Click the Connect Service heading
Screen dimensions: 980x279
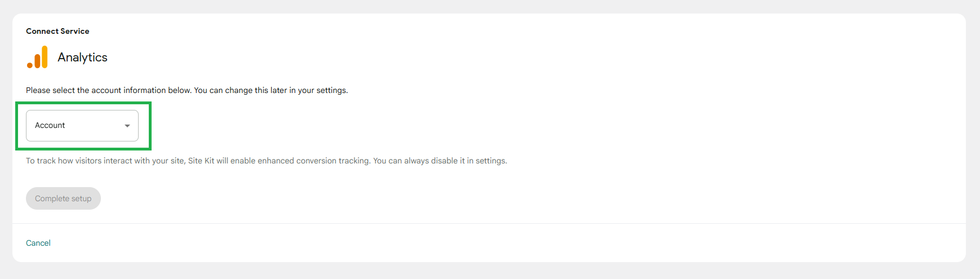(x=57, y=31)
